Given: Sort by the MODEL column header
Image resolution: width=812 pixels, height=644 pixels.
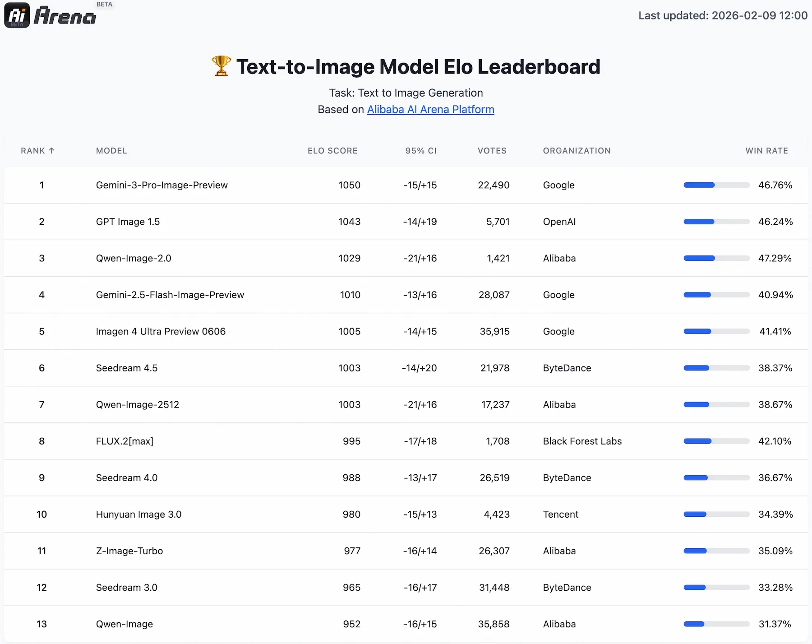Looking at the screenshot, I should pos(111,150).
